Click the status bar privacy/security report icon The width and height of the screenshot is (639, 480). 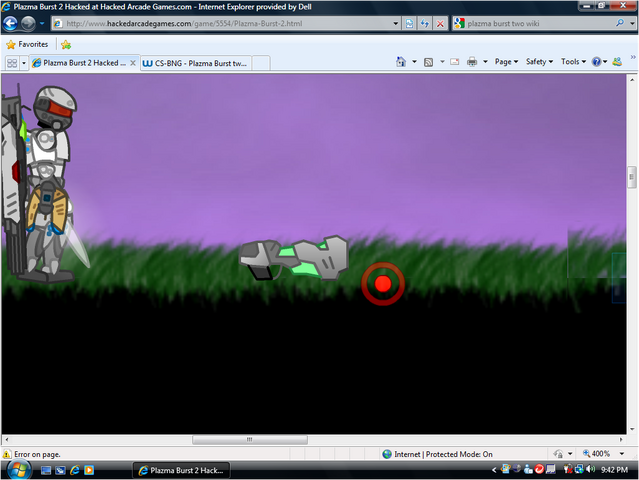558,454
